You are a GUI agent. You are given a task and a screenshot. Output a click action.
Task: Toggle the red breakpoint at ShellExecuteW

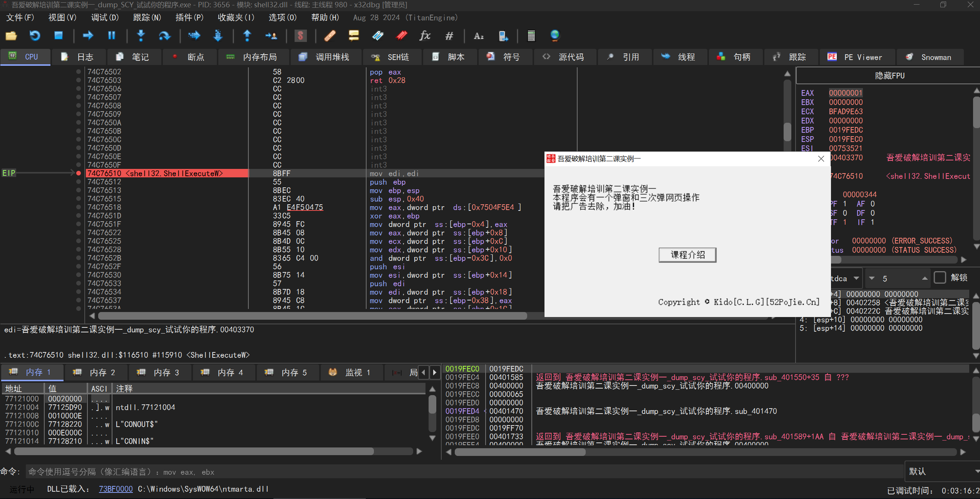tap(79, 173)
